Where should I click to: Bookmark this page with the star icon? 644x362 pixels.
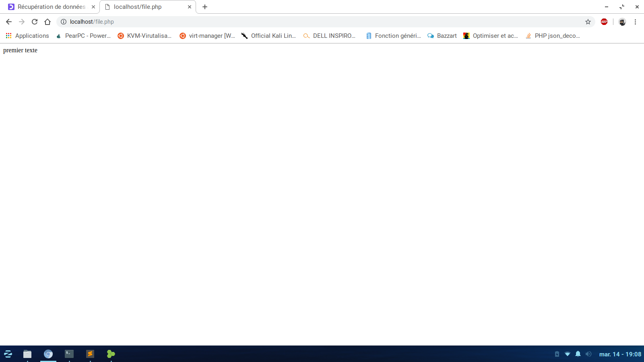tap(588, 22)
